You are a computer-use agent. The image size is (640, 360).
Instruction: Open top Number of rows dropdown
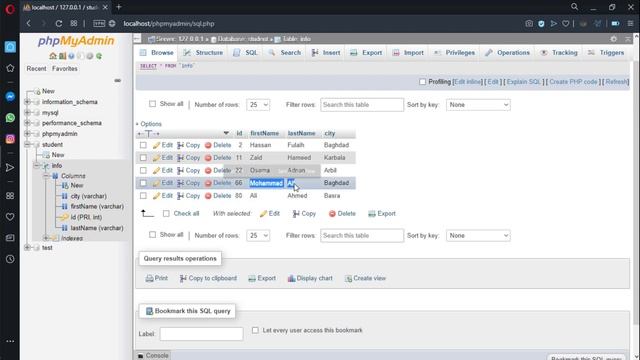click(258, 105)
